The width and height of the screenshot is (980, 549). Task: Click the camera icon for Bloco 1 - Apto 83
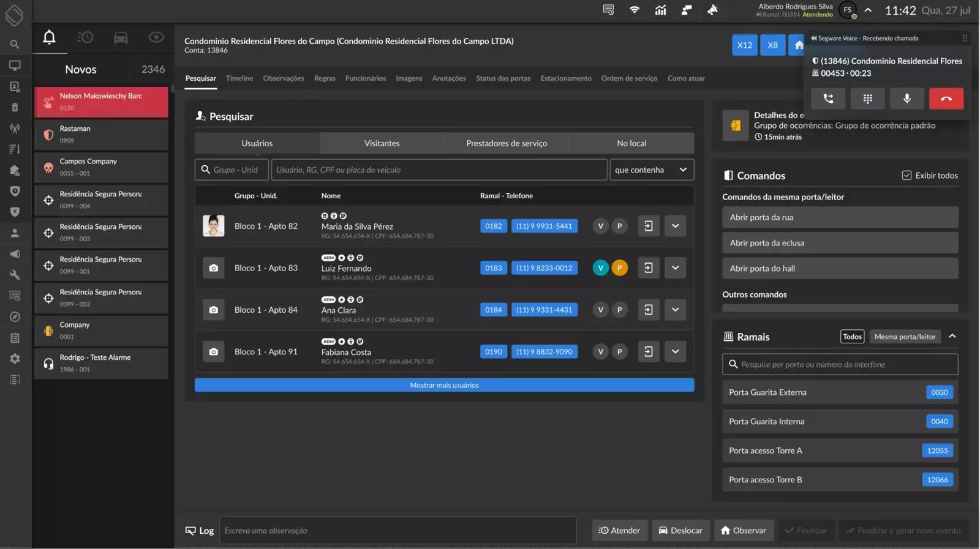coord(213,268)
